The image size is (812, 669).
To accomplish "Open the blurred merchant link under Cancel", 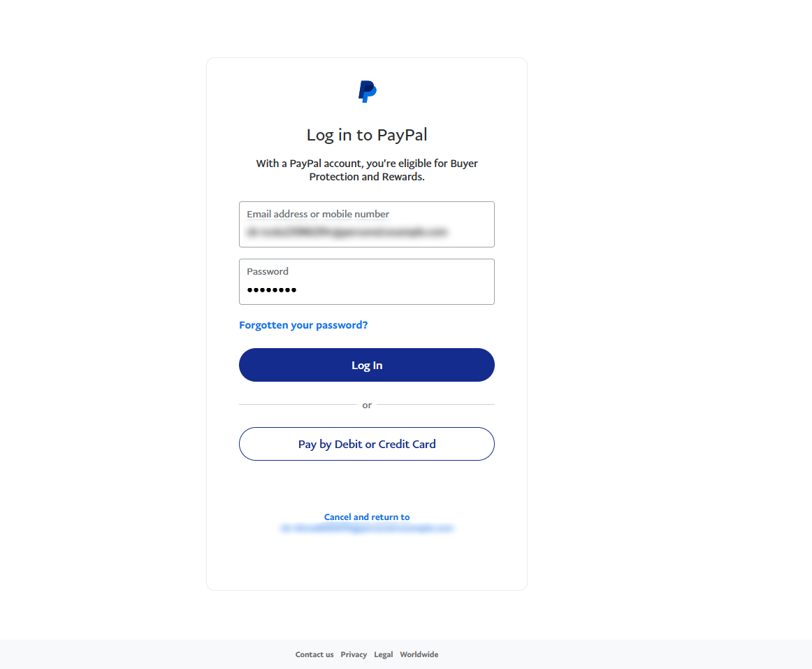I will pos(367,528).
